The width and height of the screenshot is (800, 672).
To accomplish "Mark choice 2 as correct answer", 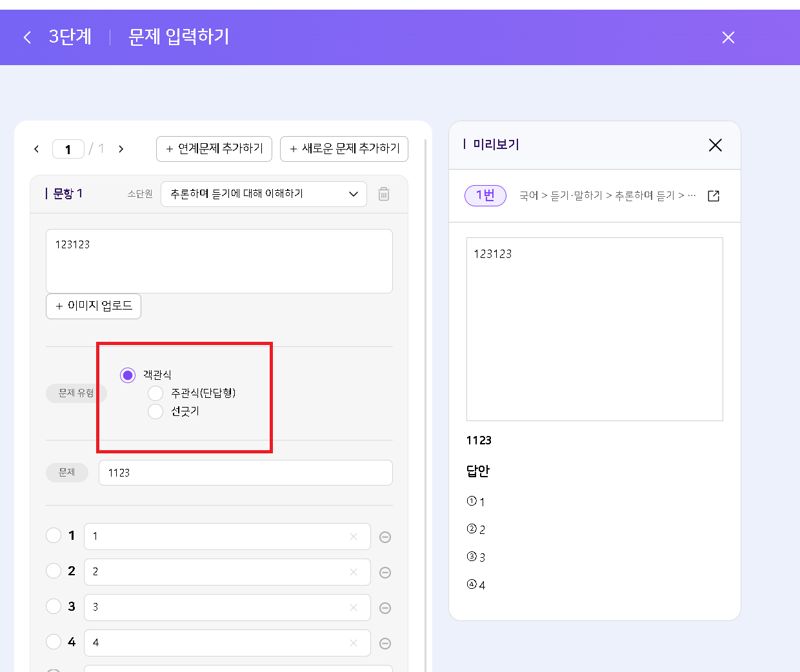I will (54, 571).
